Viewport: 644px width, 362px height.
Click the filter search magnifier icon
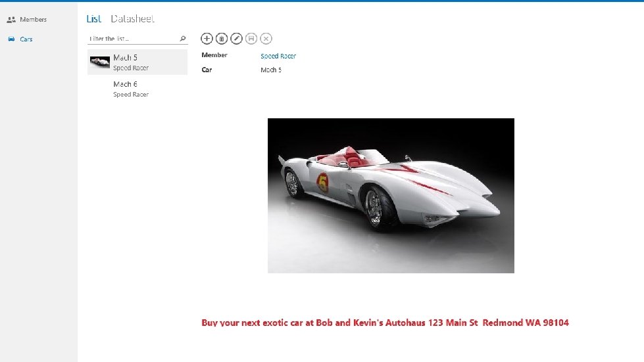183,39
